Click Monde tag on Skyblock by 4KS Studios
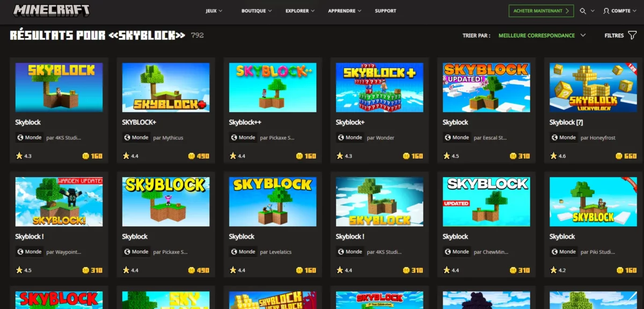Viewport: 644px width, 309px height. 29,137
